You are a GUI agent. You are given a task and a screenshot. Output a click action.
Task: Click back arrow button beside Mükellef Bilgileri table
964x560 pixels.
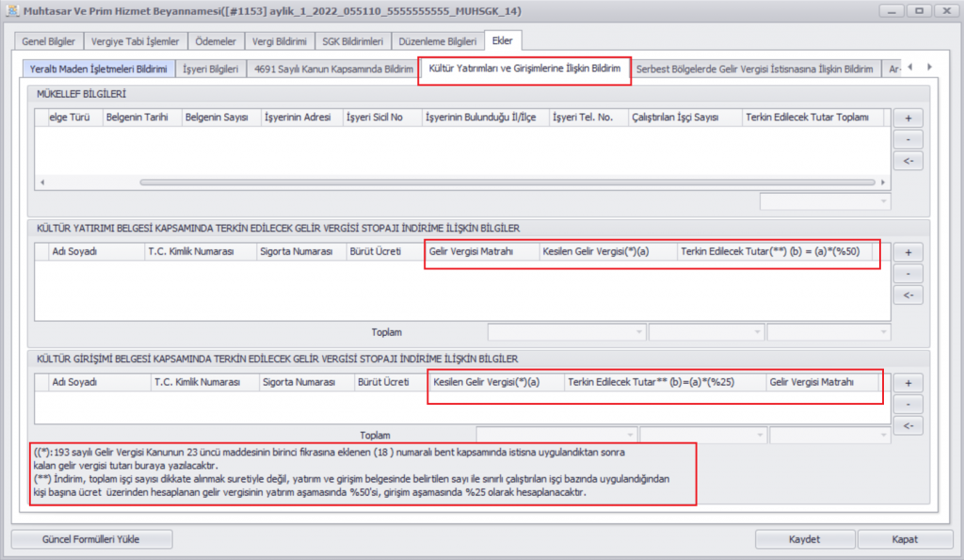pos(908,161)
